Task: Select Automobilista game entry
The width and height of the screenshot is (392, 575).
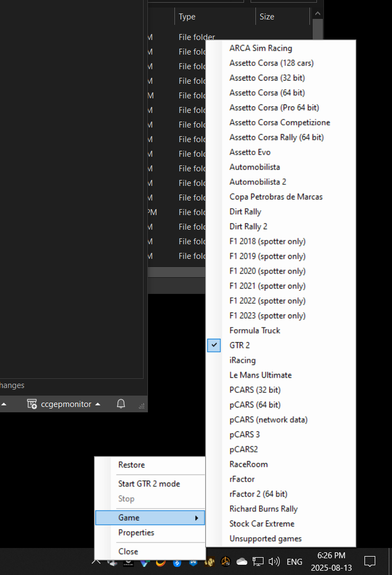Action: 281,167
